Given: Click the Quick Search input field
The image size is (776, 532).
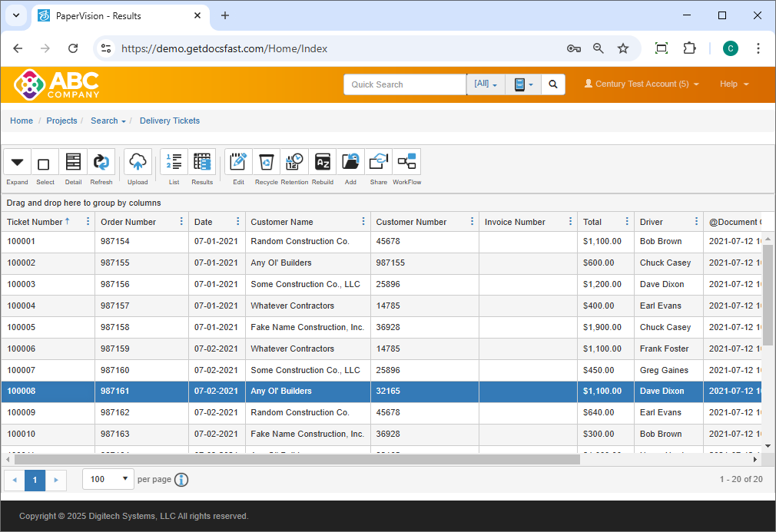Looking at the screenshot, I should (405, 84).
